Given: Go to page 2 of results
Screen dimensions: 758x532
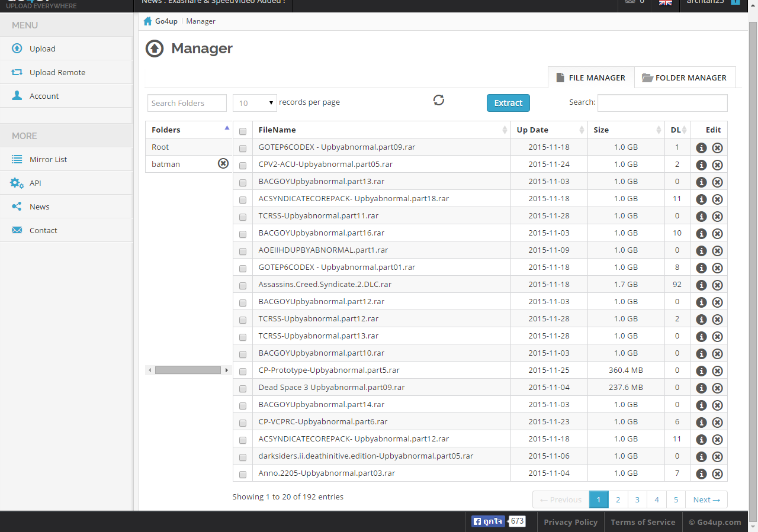Looking at the screenshot, I should [618, 499].
